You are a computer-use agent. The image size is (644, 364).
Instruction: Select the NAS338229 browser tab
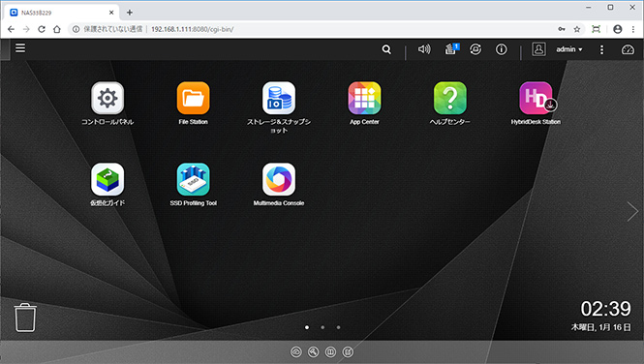coord(61,13)
